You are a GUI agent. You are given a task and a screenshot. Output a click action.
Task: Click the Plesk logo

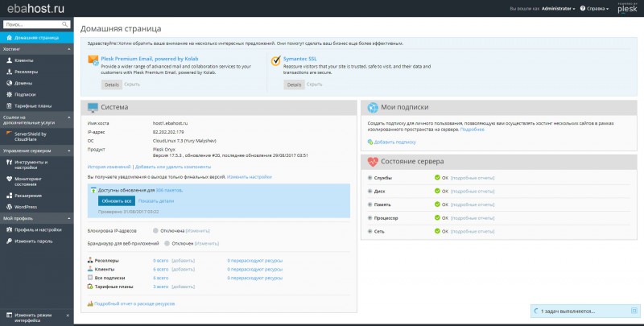click(x=624, y=10)
